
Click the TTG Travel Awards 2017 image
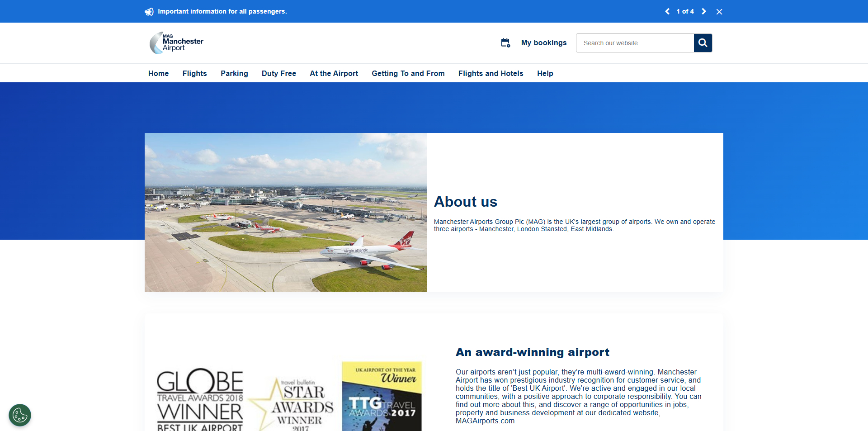point(382,396)
